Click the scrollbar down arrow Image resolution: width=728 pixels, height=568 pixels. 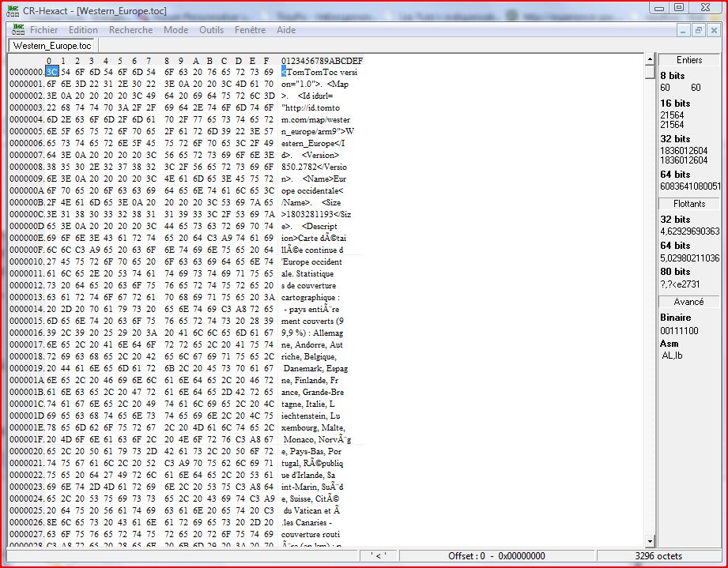(x=650, y=541)
